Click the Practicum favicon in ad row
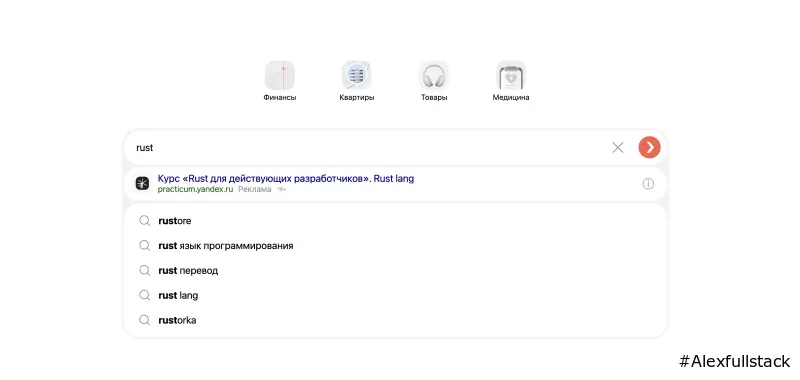Screen dimensions: 800x380 (142, 184)
